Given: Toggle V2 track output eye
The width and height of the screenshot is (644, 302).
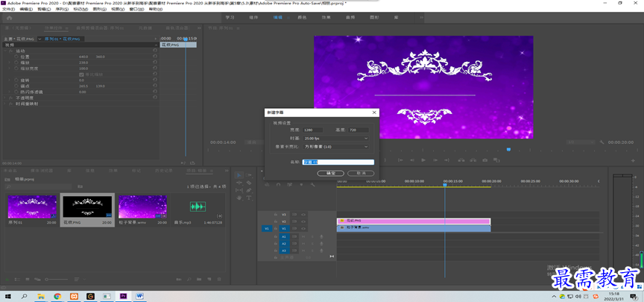Looking at the screenshot, I should coord(303,221).
